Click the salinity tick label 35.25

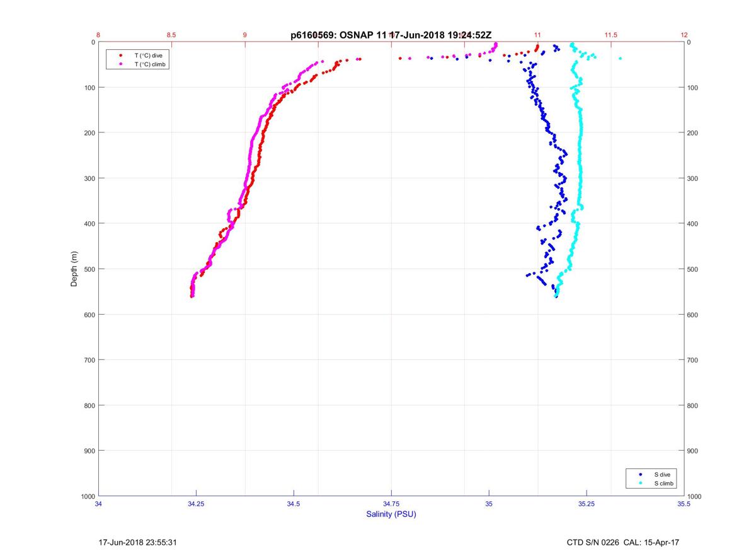click(587, 504)
